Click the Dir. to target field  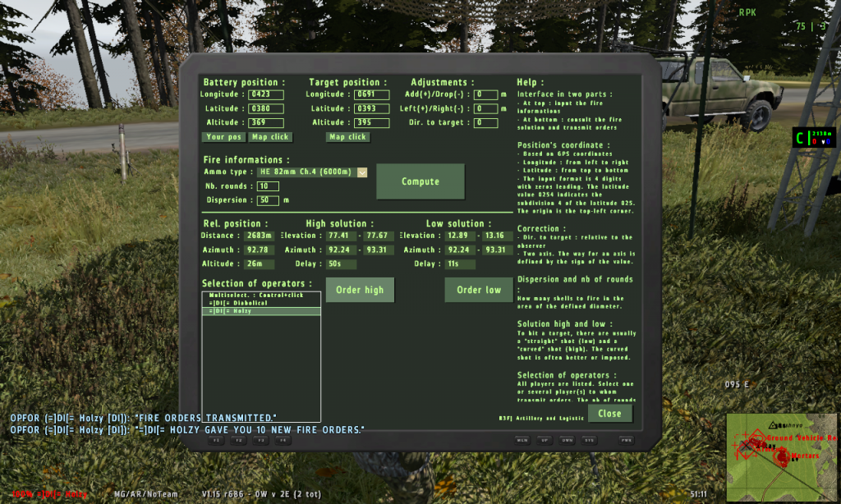point(486,123)
